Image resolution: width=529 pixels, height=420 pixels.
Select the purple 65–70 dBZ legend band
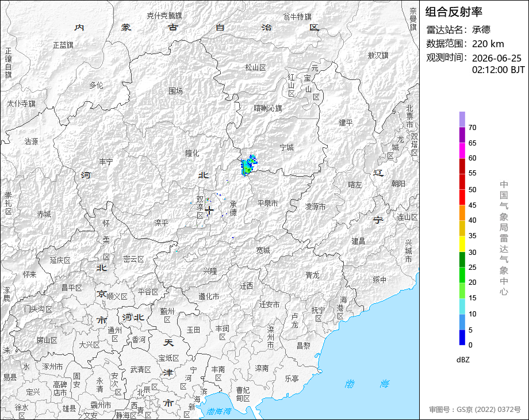pyautogui.click(x=462, y=135)
